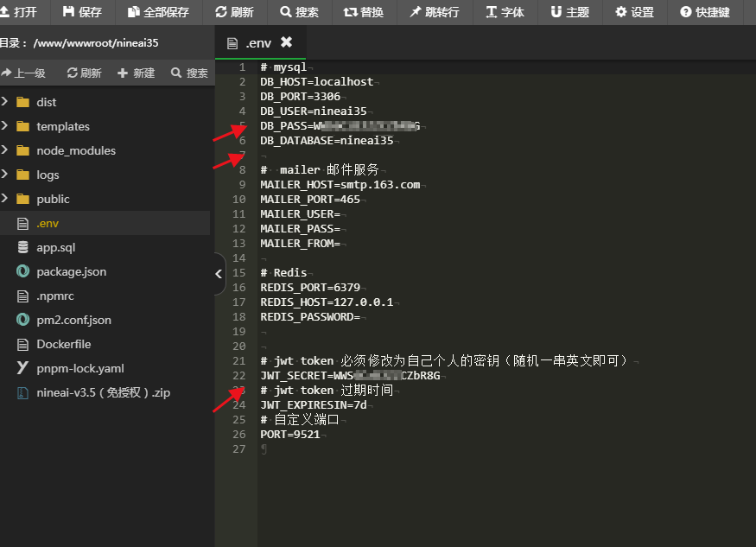756x547 pixels.
Task: Select the .env tab label
Action: click(257, 42)
